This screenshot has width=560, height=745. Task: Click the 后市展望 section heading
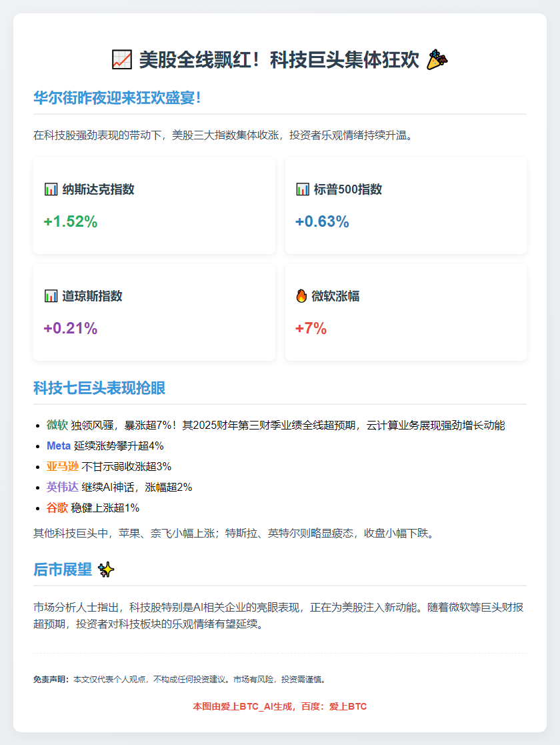click(63, 569)
